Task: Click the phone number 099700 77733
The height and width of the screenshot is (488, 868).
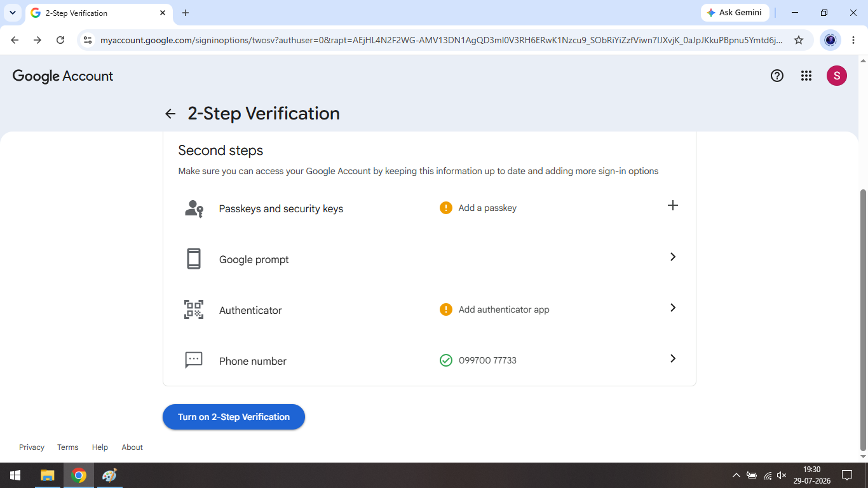Action: (x=487, y=360)
